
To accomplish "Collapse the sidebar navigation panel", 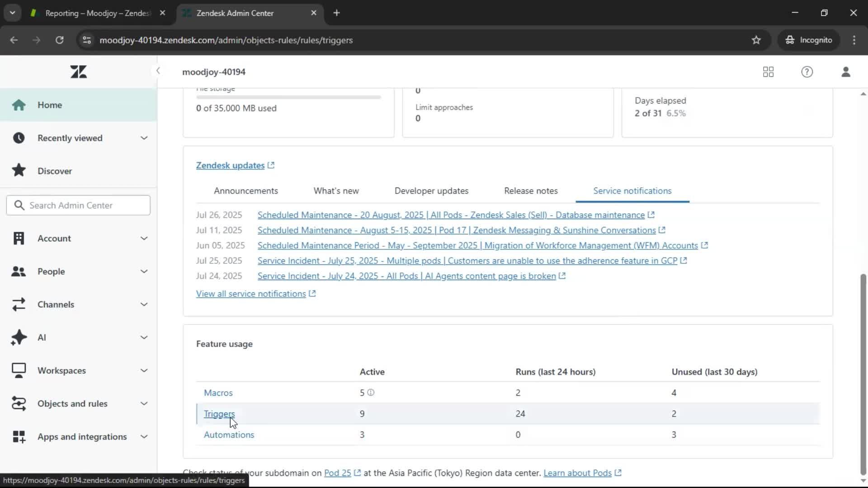I will pos(158,71).
